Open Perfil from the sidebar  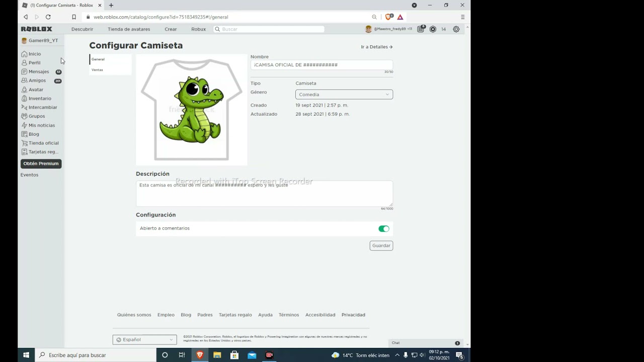[x=34, y=63]
